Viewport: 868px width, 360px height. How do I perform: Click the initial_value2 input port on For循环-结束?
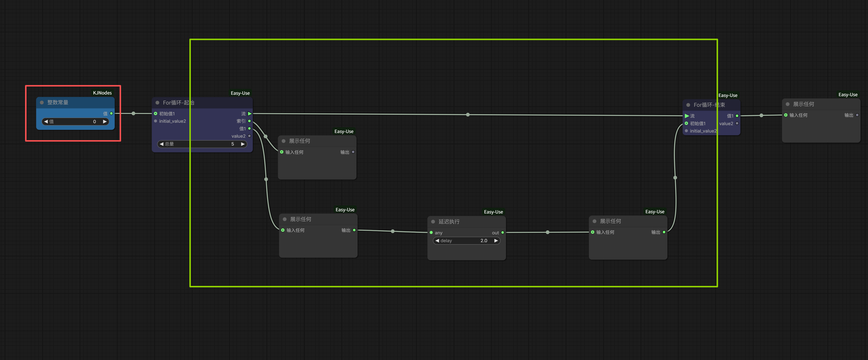click(x=686, y=131)
